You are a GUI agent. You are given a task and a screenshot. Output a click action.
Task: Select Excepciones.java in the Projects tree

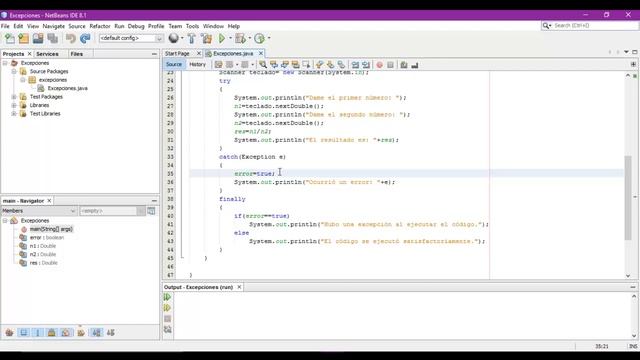[67, 88]
